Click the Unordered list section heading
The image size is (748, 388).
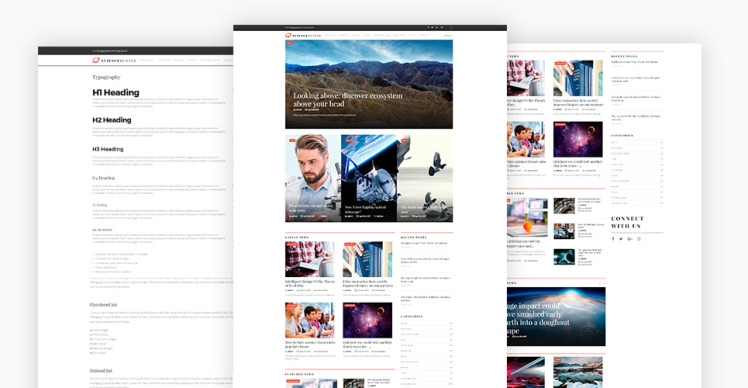click(x=103, y=304)
